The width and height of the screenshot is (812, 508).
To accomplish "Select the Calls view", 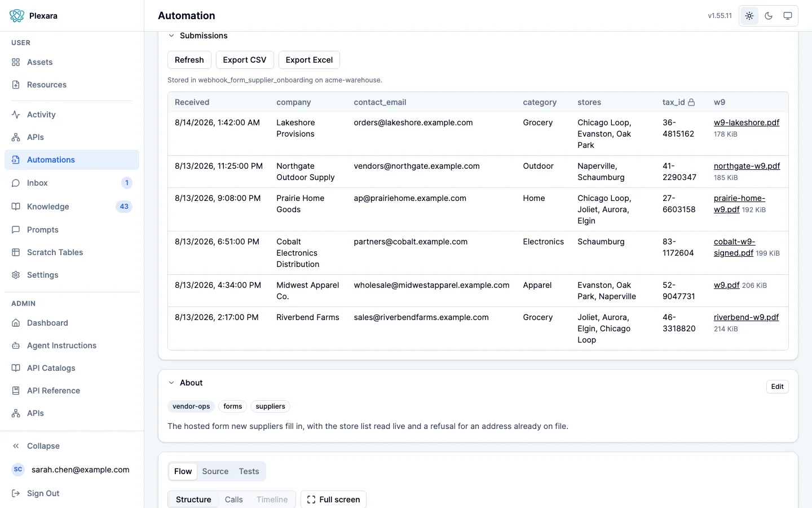I will pyautogui.click(x=233, y=500).
